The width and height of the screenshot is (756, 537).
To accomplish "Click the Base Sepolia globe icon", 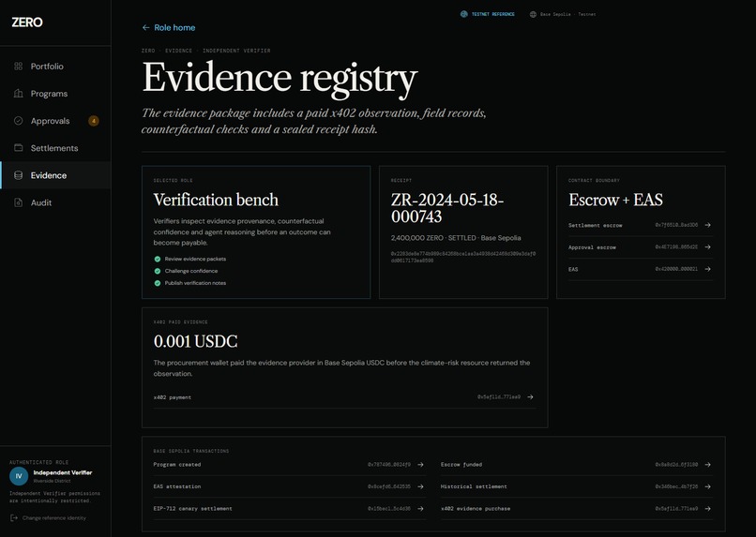I will point(533,14).
